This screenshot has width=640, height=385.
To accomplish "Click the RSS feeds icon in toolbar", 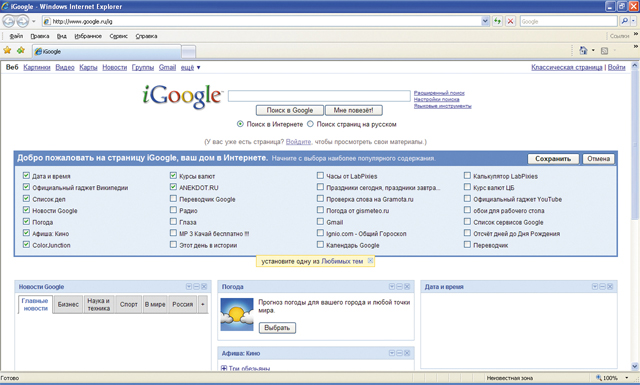I will tap(604, 51).
